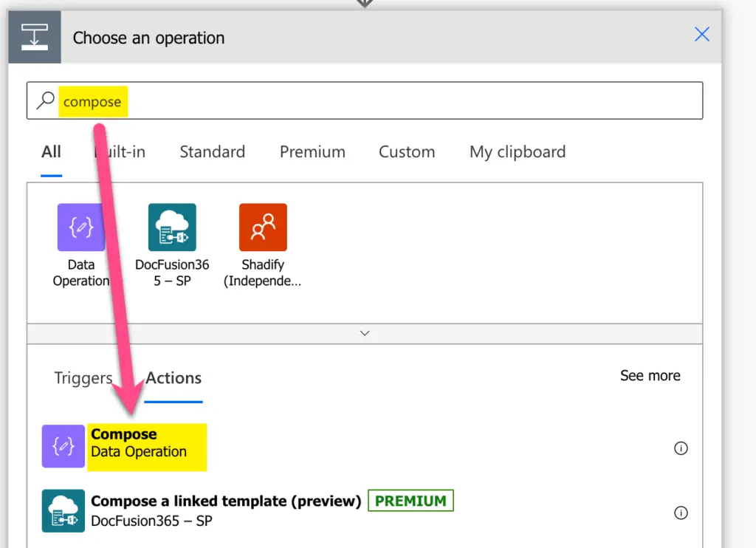Switch to the Triggers tab

pos(83,378)
